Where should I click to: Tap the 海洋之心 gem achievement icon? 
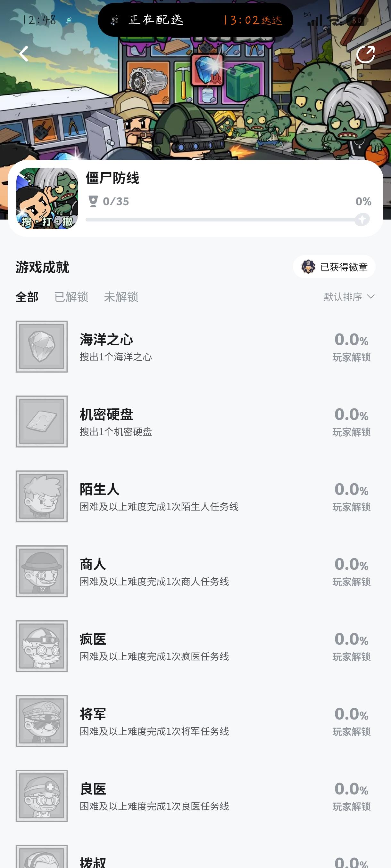click(x=41, y=346)
